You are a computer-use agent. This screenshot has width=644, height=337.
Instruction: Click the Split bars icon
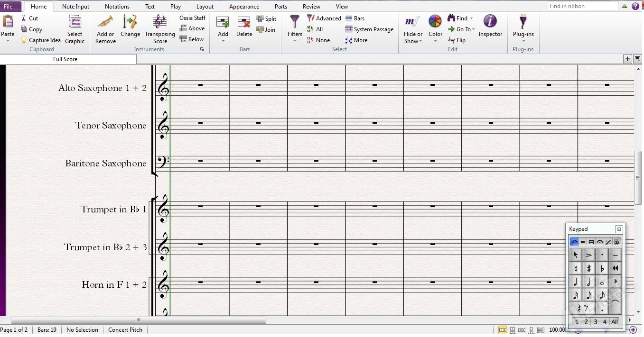click(x=261, y=18)
